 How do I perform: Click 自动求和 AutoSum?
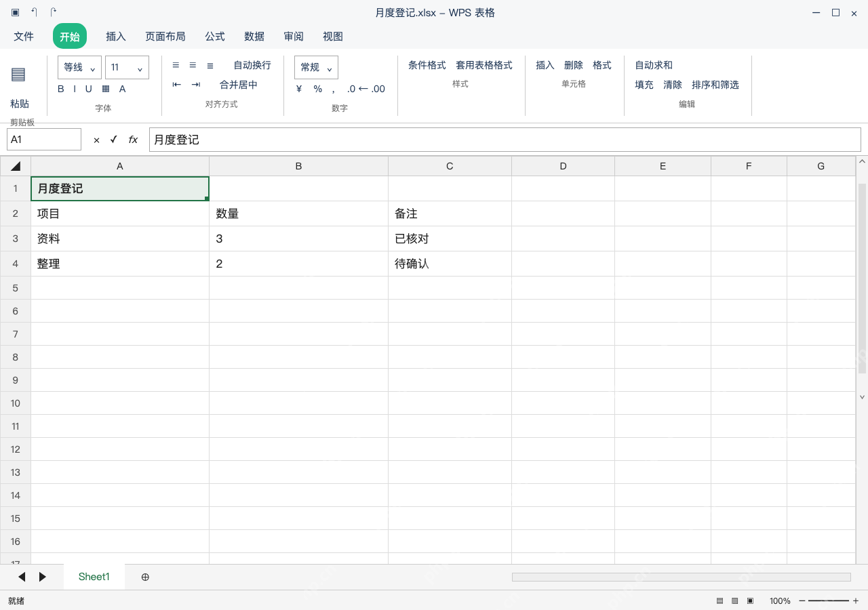point(654,65)
